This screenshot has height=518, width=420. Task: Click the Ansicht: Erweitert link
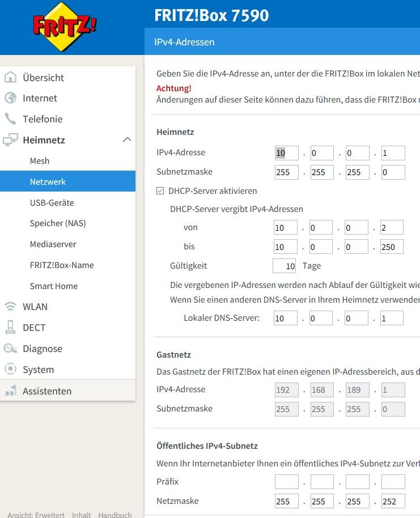(x=36, y=515)
